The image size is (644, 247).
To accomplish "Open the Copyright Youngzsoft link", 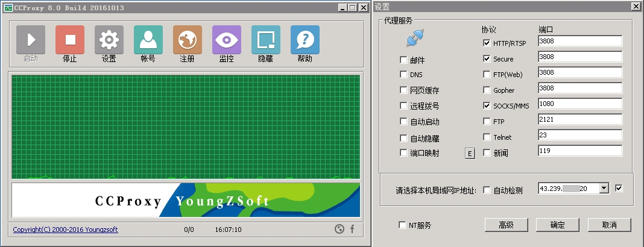I will 65,230.
